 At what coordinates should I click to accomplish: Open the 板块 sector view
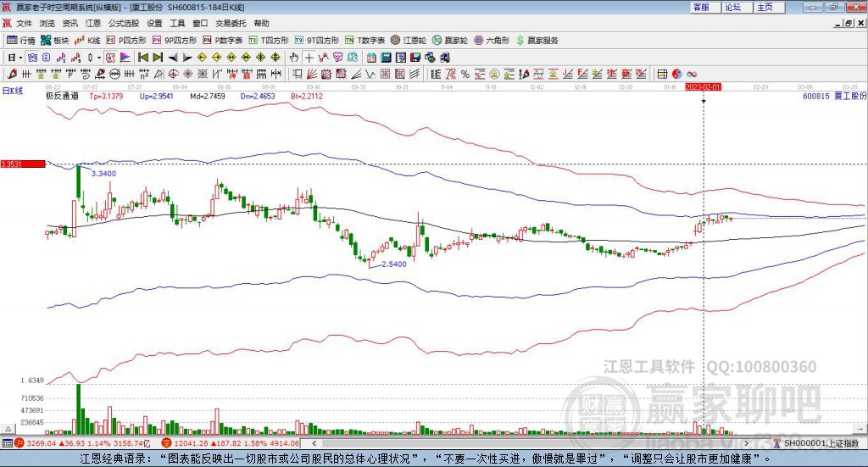point(55,41)
